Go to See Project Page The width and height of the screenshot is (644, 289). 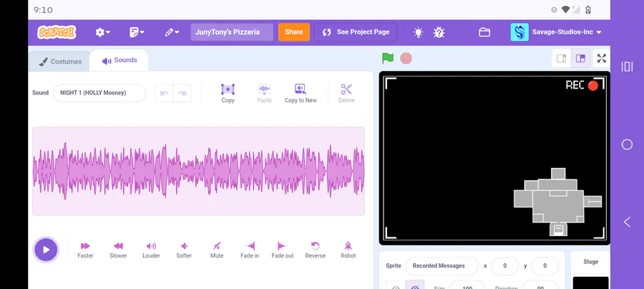[x=356, y=32]
